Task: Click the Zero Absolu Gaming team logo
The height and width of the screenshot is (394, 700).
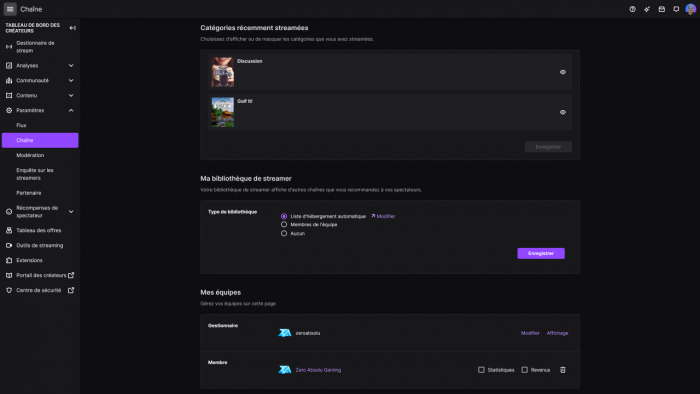Action: tap(285, 369)
